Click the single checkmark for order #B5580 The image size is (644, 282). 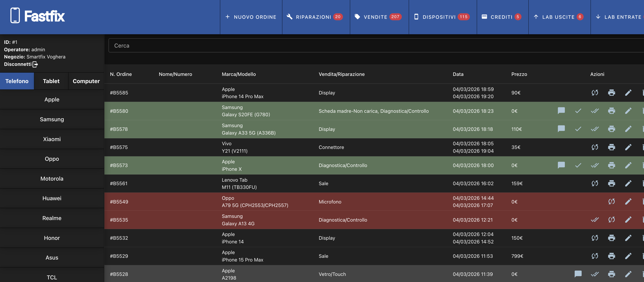click(x=578, y=111)
